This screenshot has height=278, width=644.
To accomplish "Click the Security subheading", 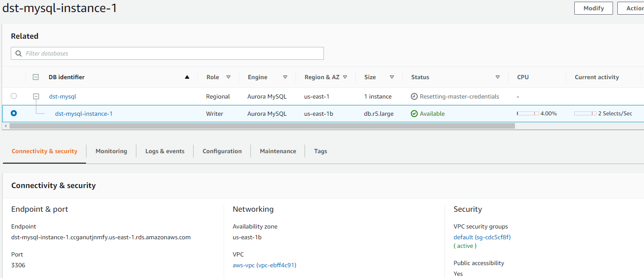I will (x=468, y=209).
